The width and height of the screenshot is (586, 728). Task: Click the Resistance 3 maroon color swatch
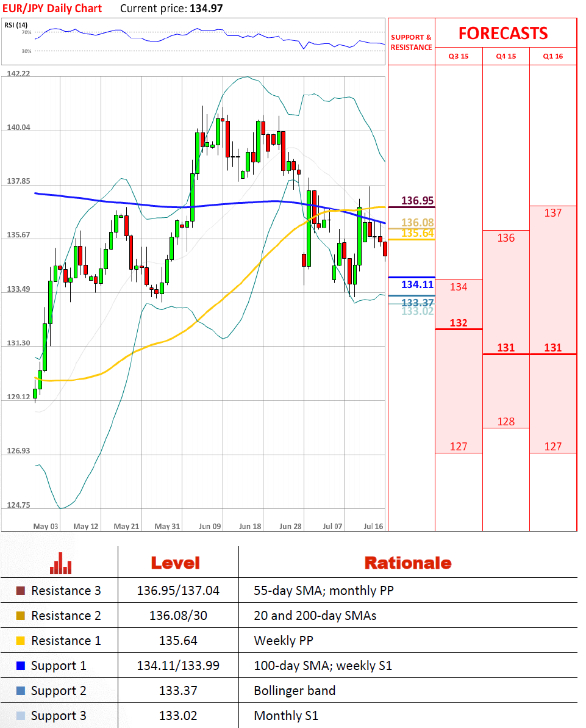pyautogui.click(x=20, y=591)
